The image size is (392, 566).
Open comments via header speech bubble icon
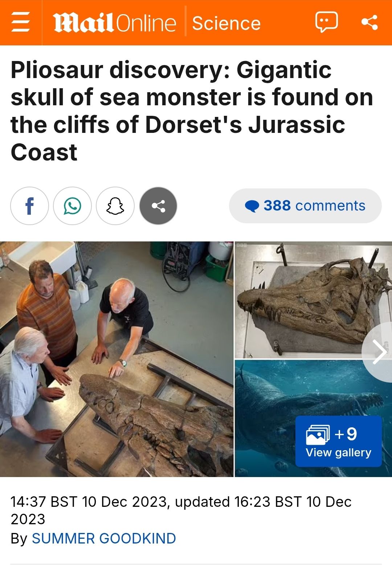tap(326, 22)
